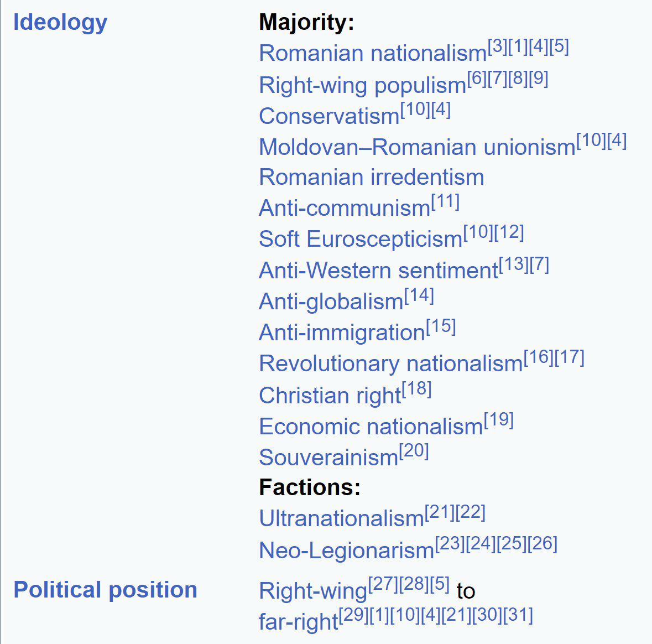Open the Anti-communism link

click(x=344, y=209)
